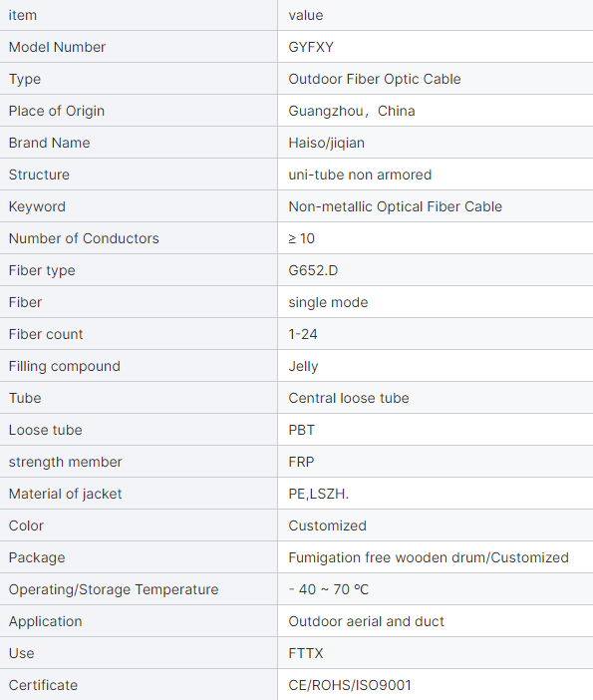
Task: Click the Customized color value
Action: tap(328, 525)
